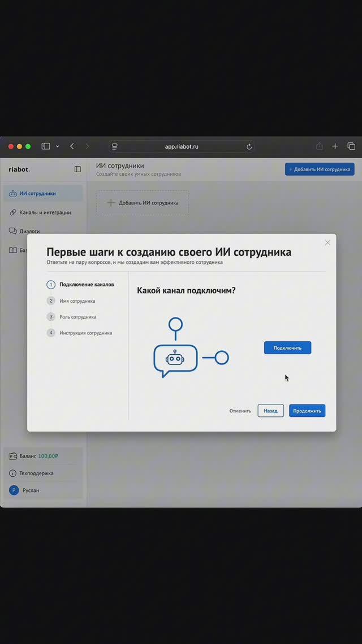Click the page settings icon in the address bar

tap(115, 147)
